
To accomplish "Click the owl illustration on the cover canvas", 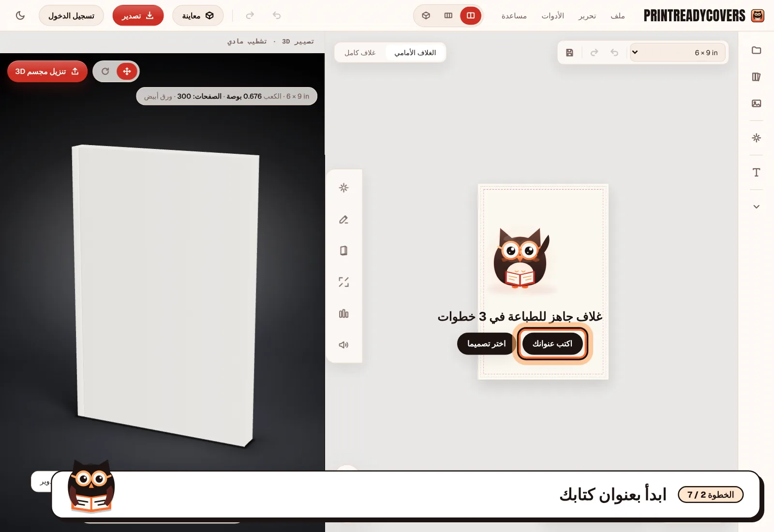I will (521, 259).
